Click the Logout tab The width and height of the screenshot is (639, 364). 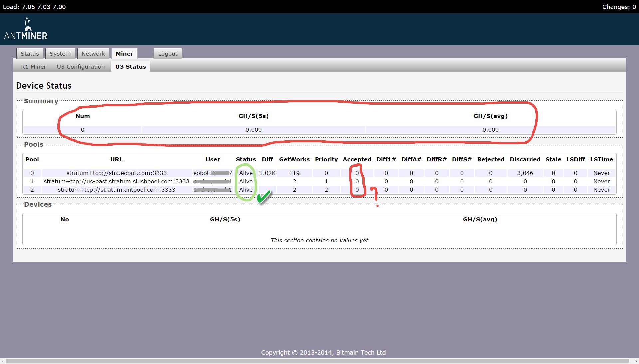click(x=168, y=54)
